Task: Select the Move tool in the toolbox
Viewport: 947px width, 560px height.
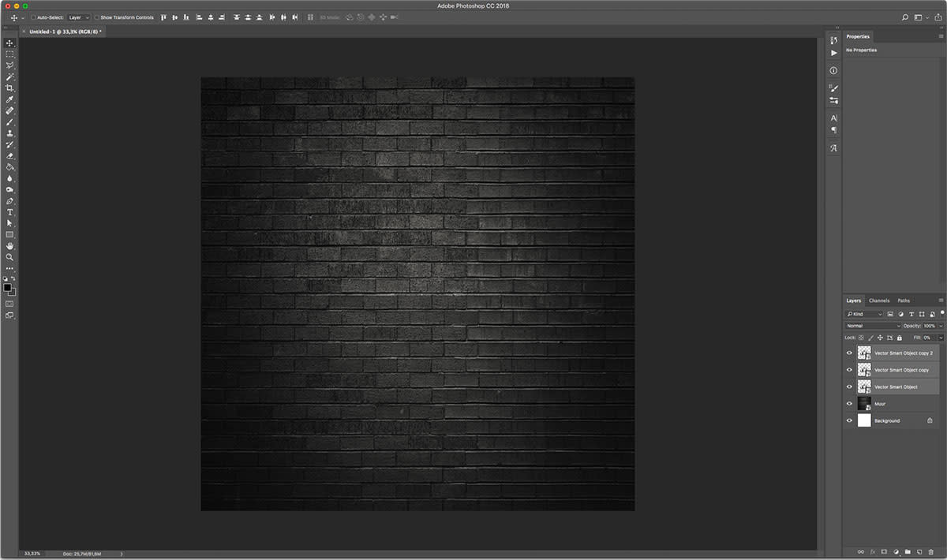Action: (x=10, y=43)
